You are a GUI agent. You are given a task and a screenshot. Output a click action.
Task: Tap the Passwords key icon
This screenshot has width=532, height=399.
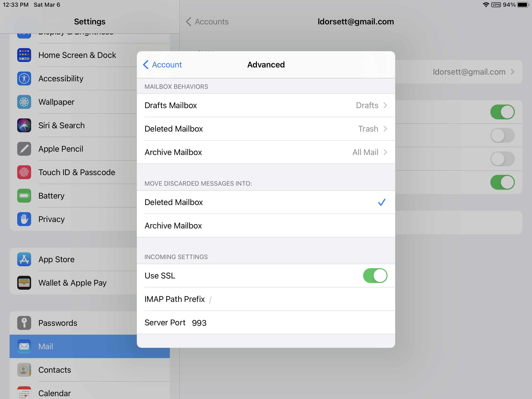24,323
